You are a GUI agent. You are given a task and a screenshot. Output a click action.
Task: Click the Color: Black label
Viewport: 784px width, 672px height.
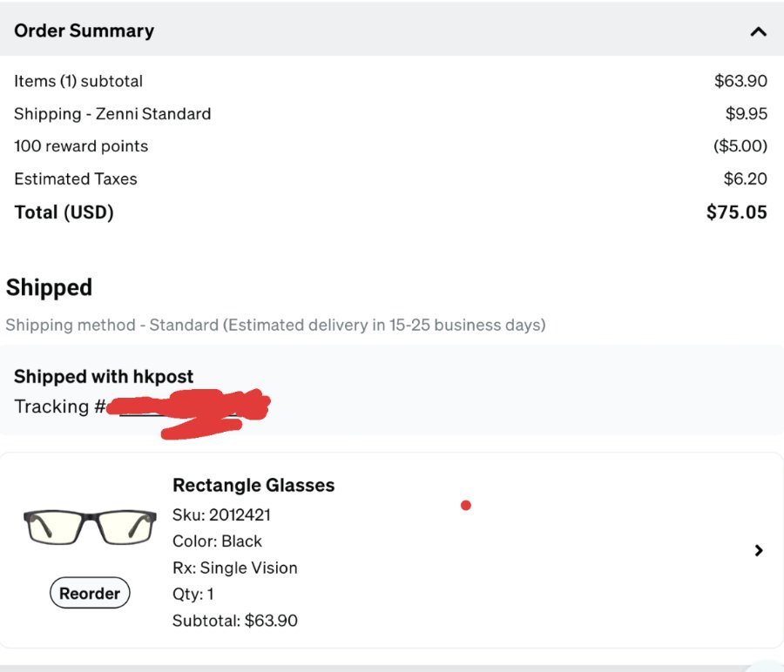[x=217, y=541]
